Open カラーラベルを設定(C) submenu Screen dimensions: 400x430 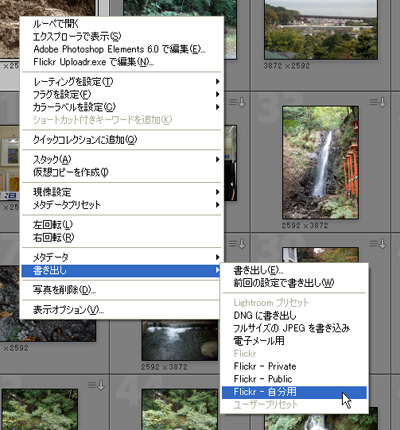point(122,107)
